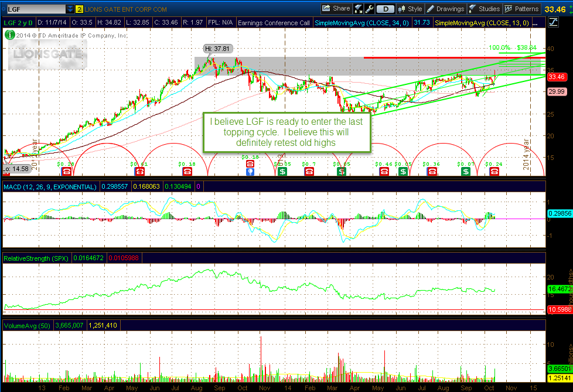Click the 31.73 moving average value
Screen dimensions: 573x392
point(421,23)
